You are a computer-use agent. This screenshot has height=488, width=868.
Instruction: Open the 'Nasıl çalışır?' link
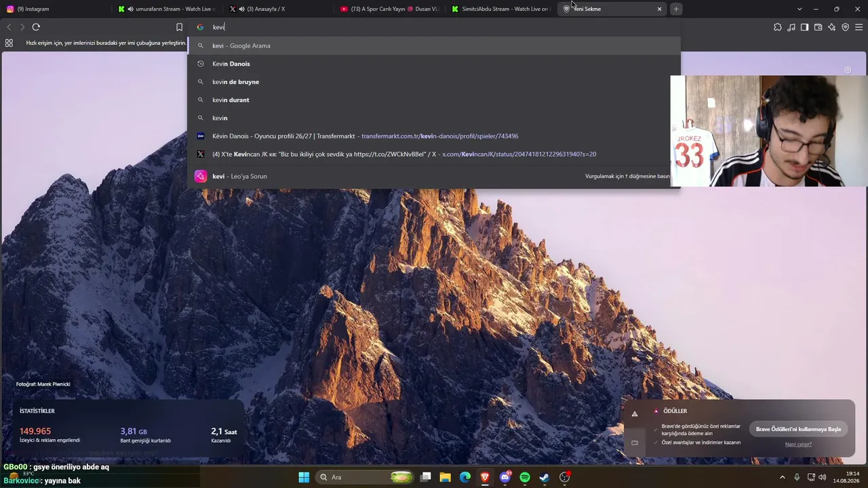click(798, 444)
